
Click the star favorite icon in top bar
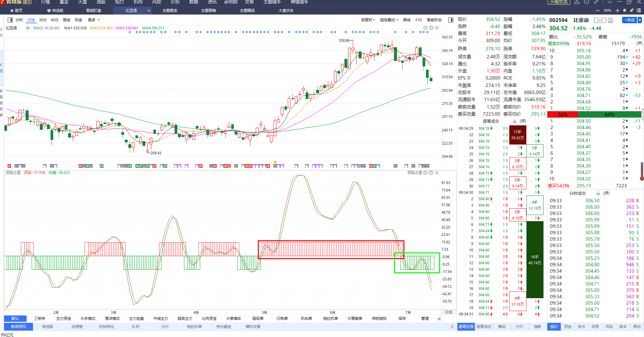click(624, 10)
